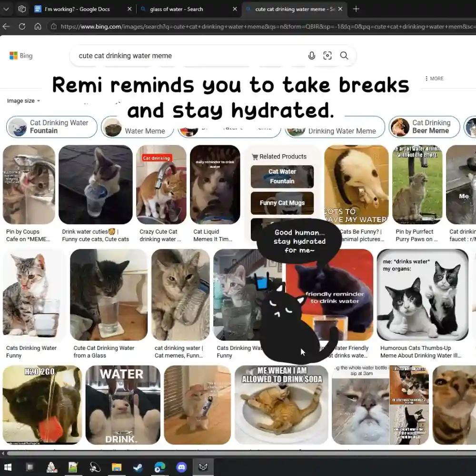
Task: Open Pin by Purrfect Purry Paws link
Action: tap(416, 235)
